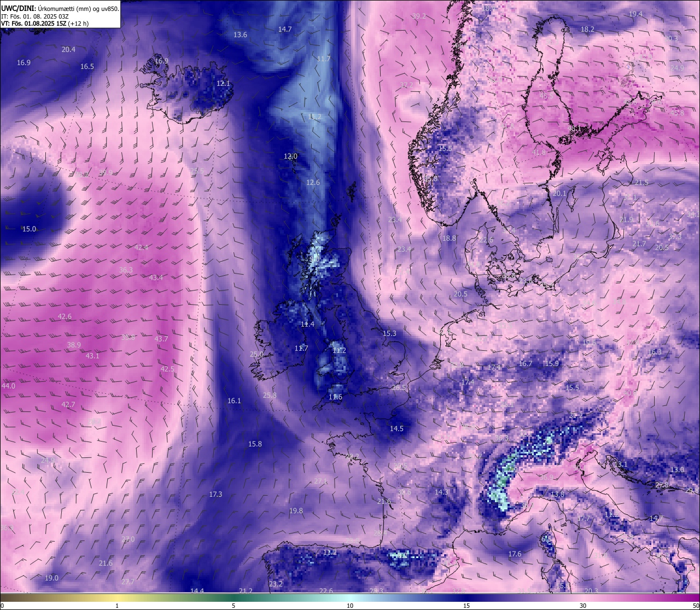This screenshot has height=610, width=700.
Task: Pick the 20.1 value label
Action: tap(559, 193)
